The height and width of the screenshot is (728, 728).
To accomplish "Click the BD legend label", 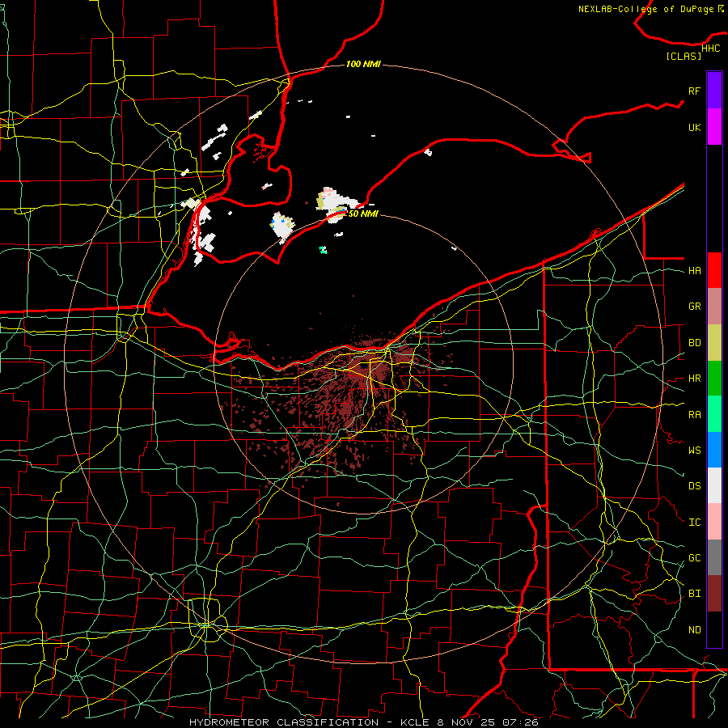I will point(695,343).
